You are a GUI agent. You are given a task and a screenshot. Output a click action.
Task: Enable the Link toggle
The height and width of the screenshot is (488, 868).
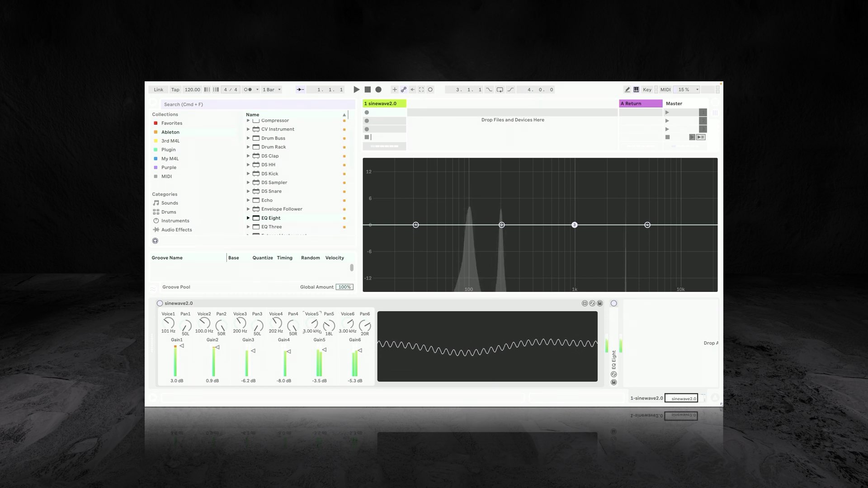coord(158,89)
